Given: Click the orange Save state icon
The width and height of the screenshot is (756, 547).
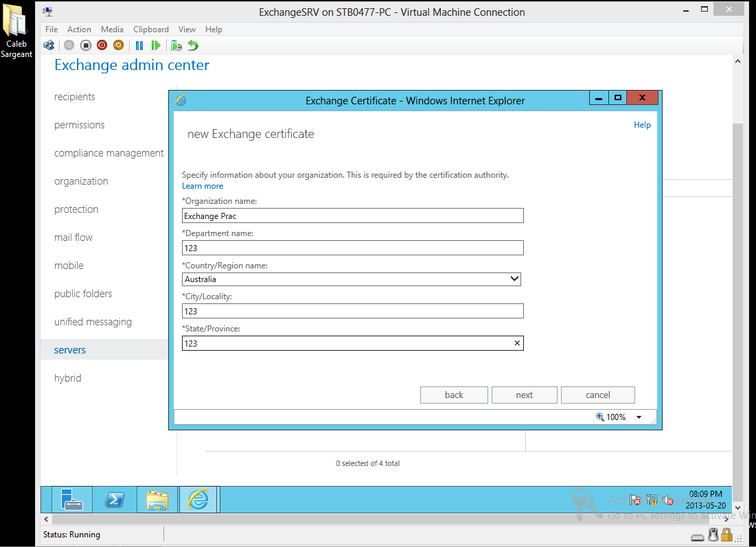Looking at the screenshot, I should (x=118, y=45).
